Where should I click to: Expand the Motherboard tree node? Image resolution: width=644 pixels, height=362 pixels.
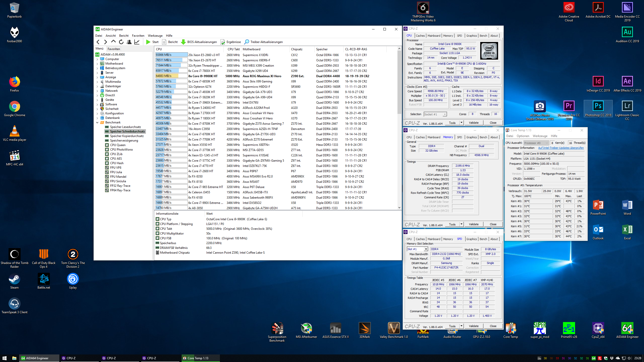(x=97, y=64)
